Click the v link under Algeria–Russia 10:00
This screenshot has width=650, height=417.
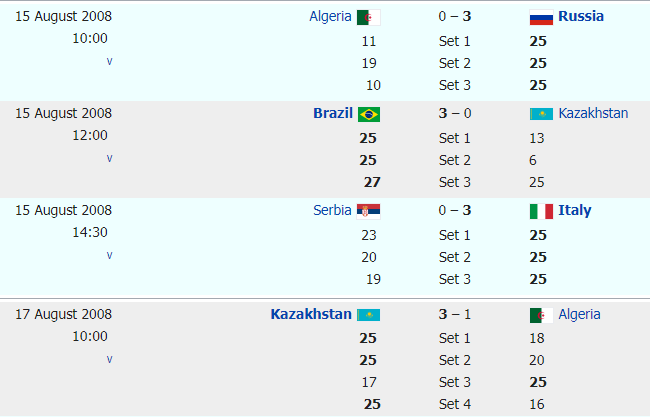(109, 61)
